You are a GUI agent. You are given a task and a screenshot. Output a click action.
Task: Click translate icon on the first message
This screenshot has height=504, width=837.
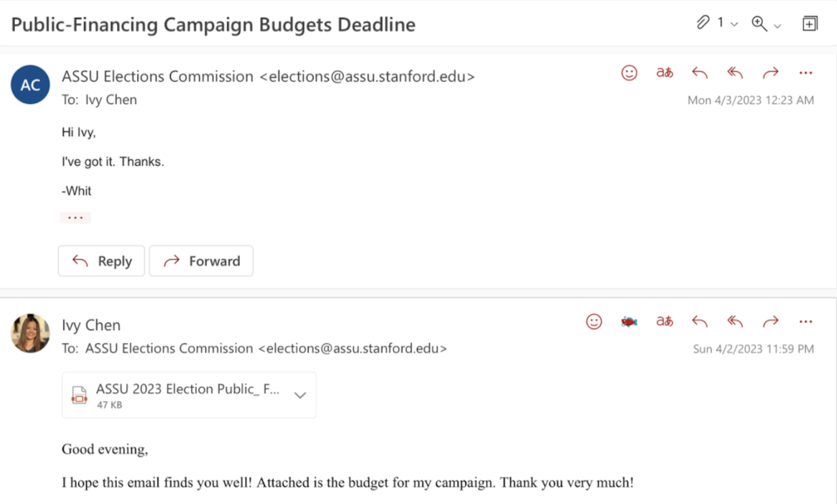pos(664,73)
